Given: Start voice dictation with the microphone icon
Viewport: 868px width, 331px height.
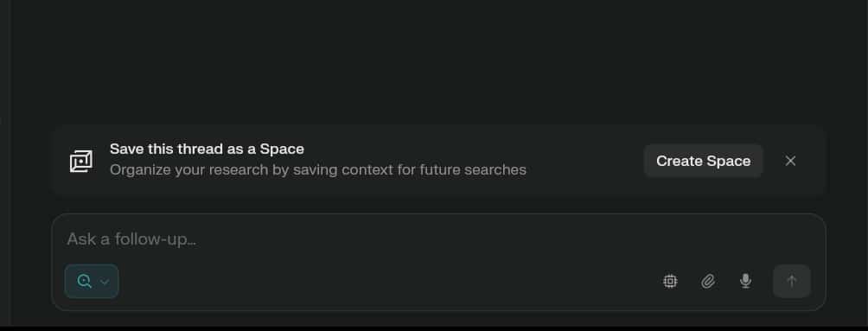Looking at the screenshot, I should [745, 281].
